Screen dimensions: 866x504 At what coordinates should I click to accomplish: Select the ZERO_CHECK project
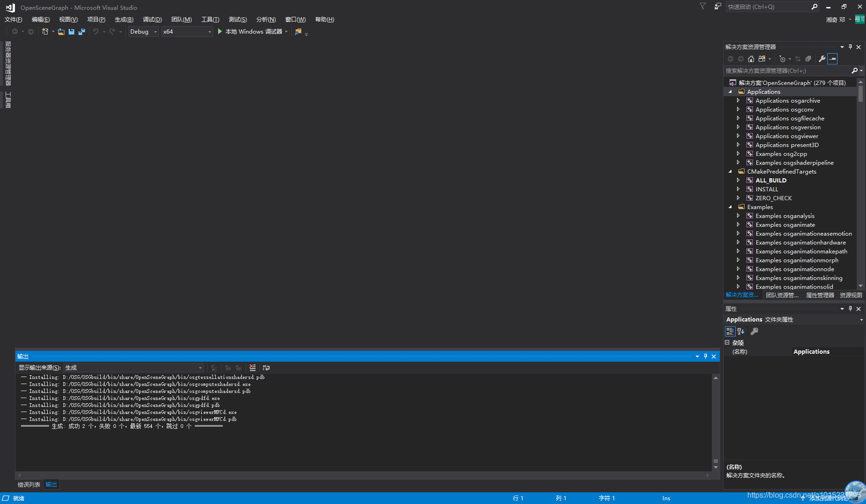point(774,198)
